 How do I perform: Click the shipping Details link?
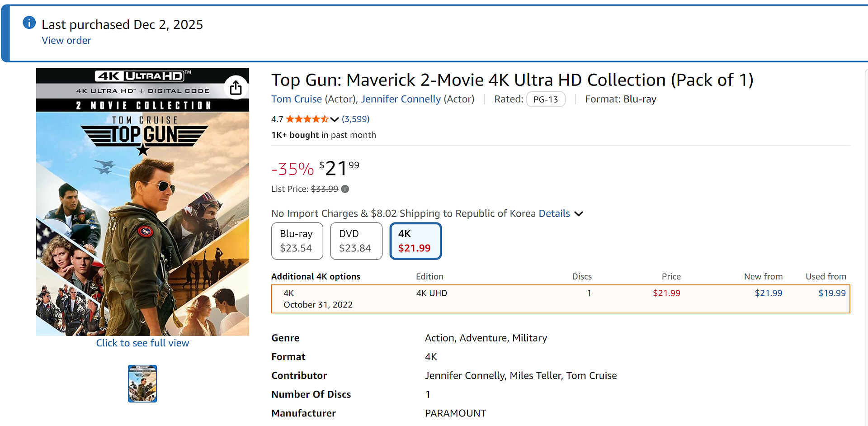[554, 213]
